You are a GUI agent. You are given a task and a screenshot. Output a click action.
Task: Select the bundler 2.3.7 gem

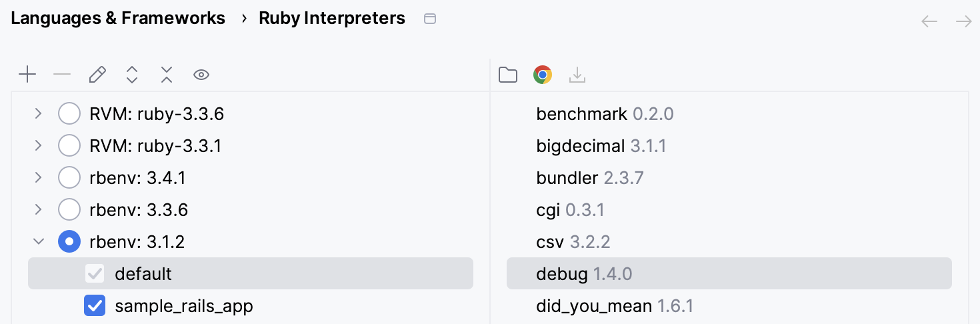tap(589, 178)
